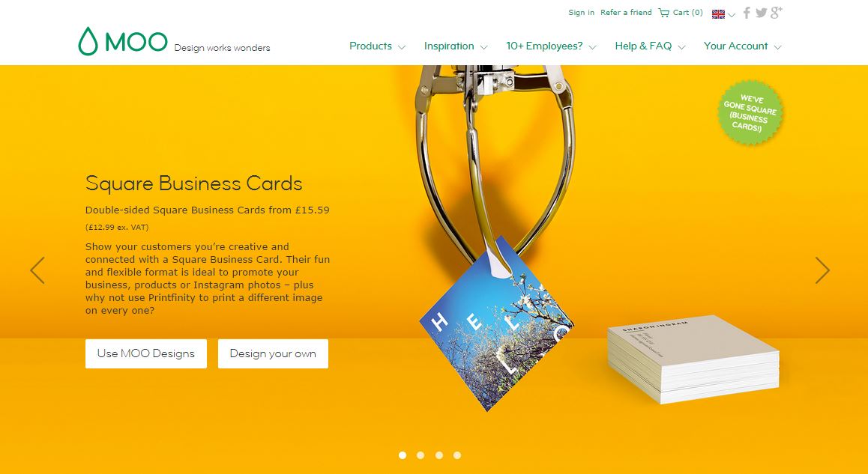868x474 pixels.
Task: Click the shopping cart icon
Action: [663, 12]
